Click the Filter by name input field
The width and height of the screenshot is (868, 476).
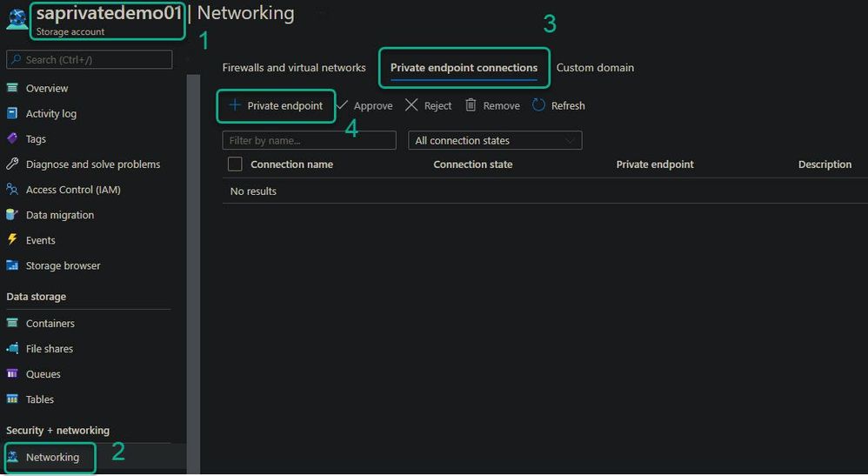coord(310,141)
